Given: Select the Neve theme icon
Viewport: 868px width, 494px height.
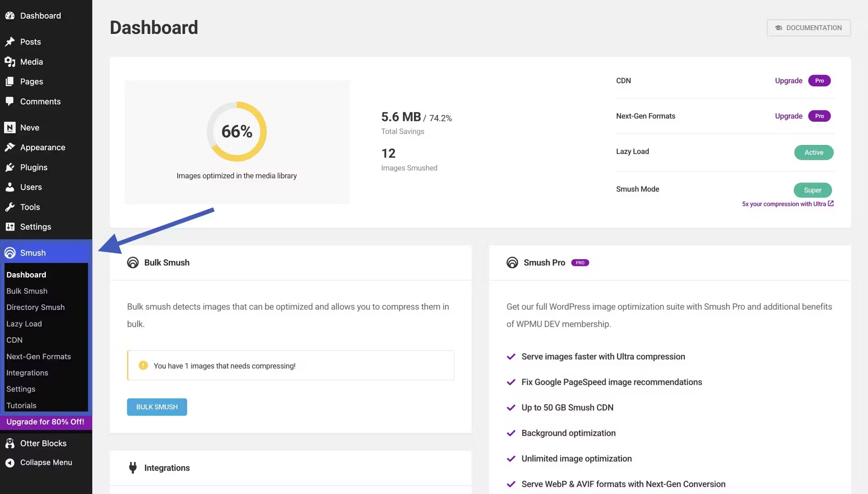Looking at the screenshot, I should click(x=10, y=128).
